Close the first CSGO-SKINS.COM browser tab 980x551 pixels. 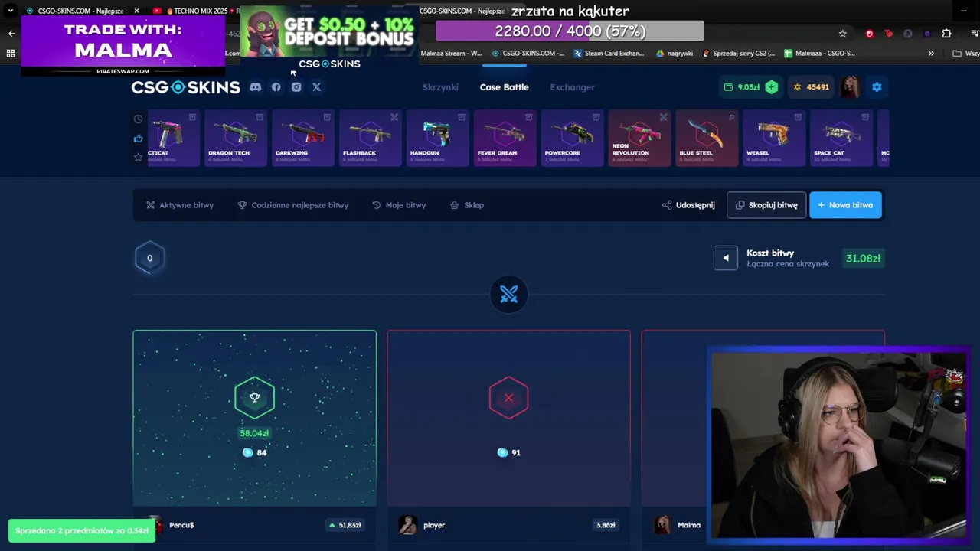(137, 11)
